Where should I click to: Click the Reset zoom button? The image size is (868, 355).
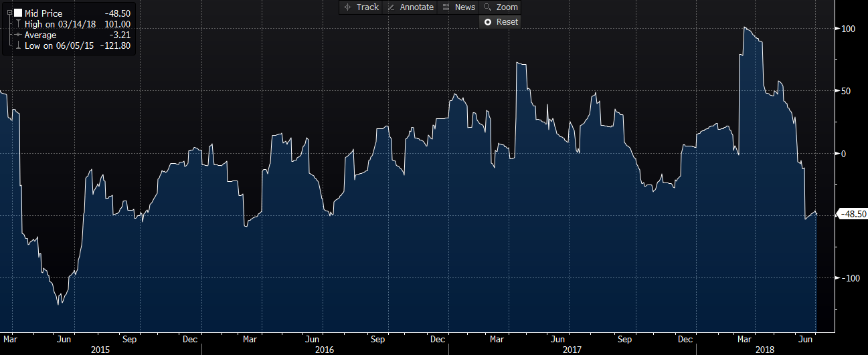501,21
